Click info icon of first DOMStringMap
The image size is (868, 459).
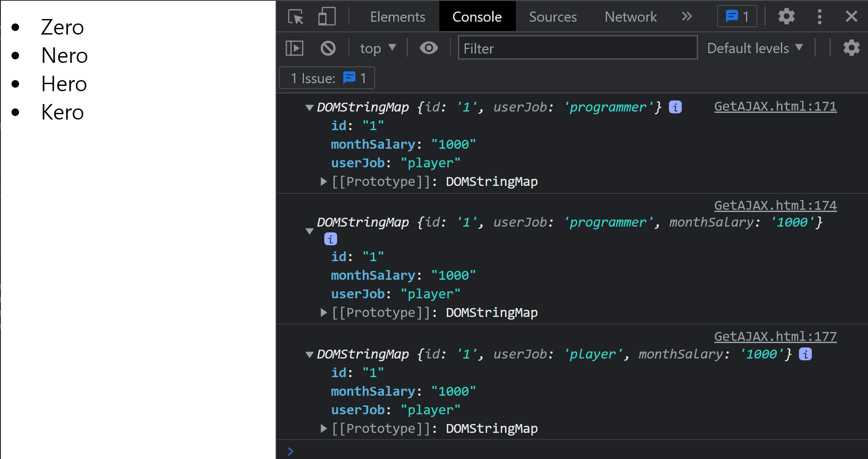[675, 107]
